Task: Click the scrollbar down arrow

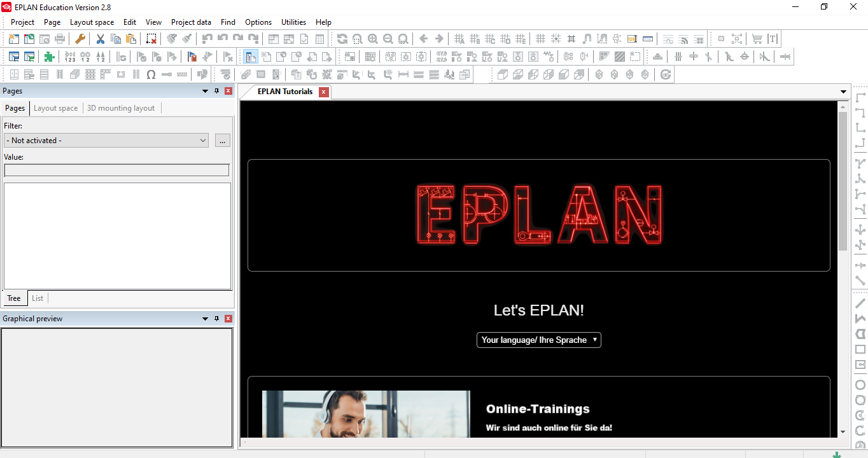Action: 843,432
